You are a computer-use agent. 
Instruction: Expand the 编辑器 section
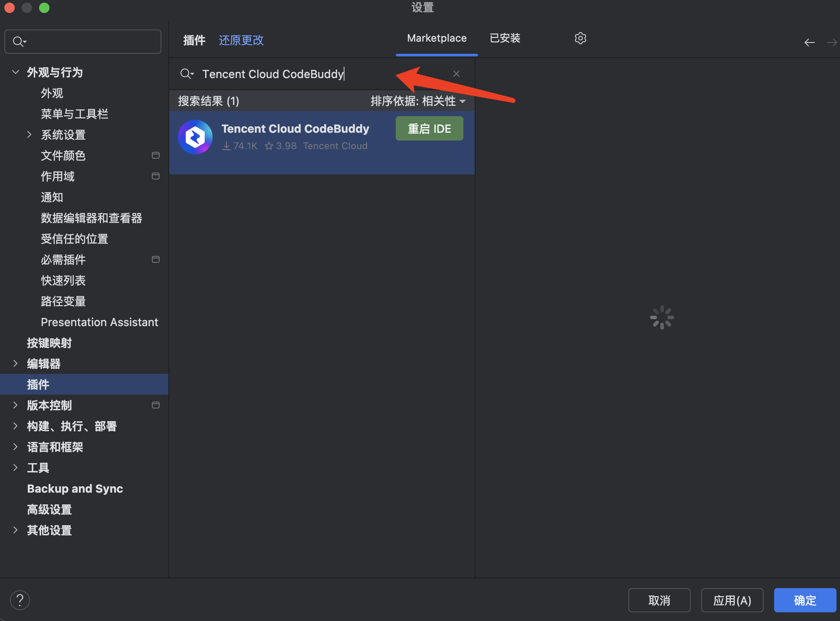pyautogui.click(x=16, y=363)
